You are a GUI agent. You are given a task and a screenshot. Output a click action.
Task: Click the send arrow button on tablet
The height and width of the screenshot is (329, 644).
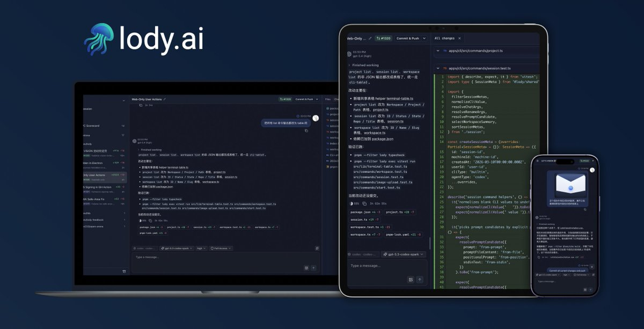[420, 279]
